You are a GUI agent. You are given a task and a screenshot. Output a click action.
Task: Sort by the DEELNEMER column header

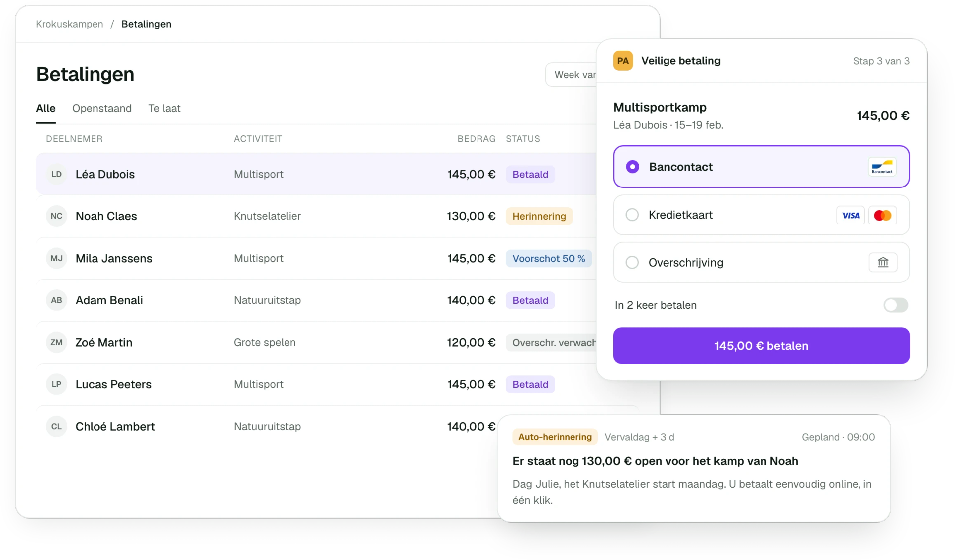click(74, 139)
